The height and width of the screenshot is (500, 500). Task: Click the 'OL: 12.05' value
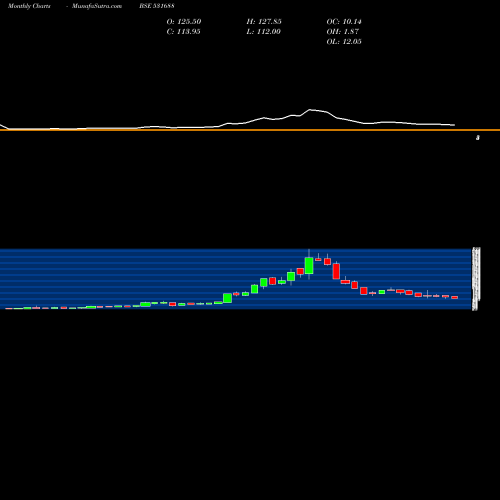(x=344, y=42)
